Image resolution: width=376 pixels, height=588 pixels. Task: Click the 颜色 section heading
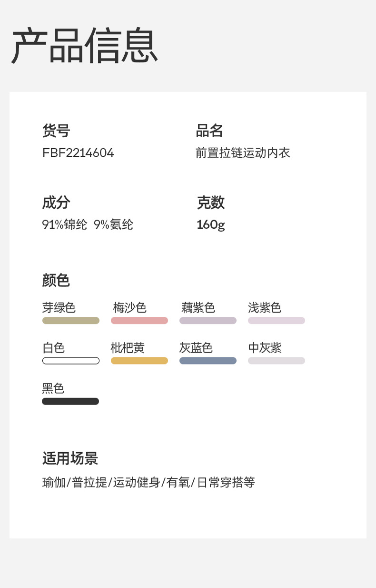point(56,280)
